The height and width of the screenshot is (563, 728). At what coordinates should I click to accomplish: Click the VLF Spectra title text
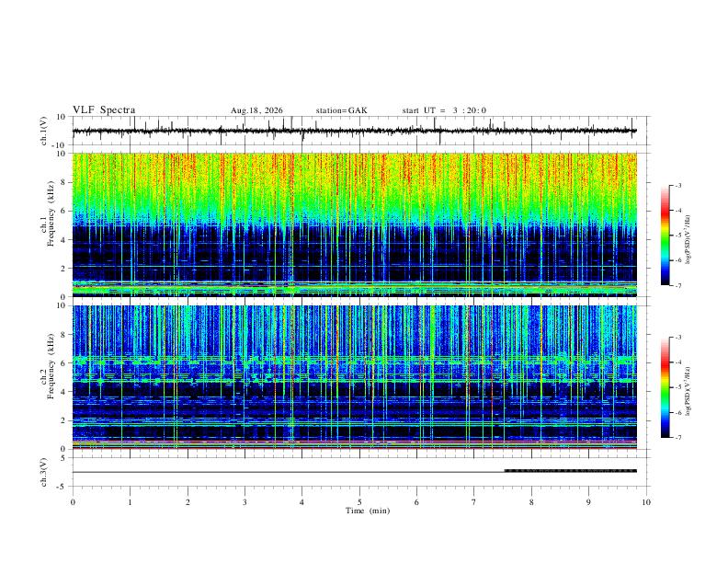104,110
